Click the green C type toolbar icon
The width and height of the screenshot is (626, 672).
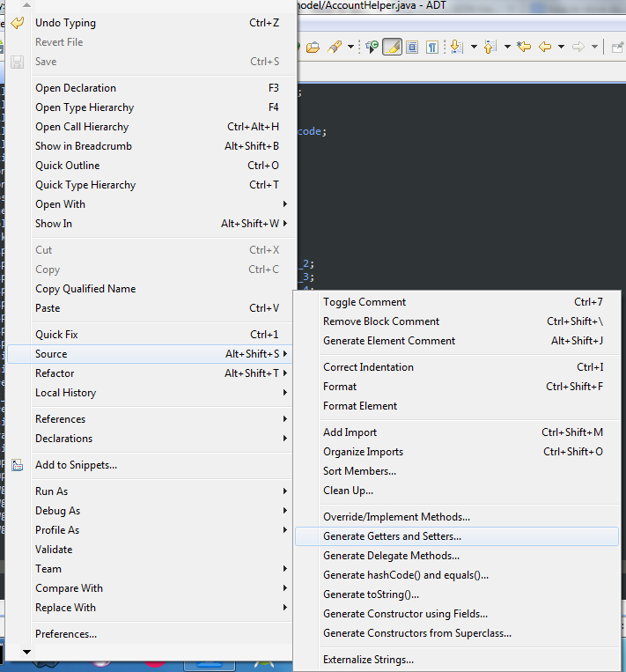tap(372, 47)
